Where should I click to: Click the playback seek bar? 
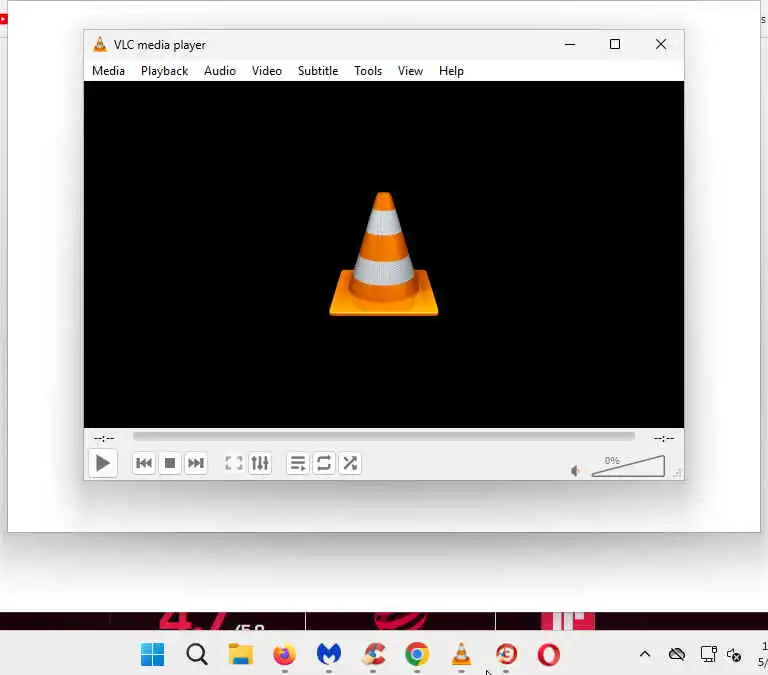tap(384, 436)
